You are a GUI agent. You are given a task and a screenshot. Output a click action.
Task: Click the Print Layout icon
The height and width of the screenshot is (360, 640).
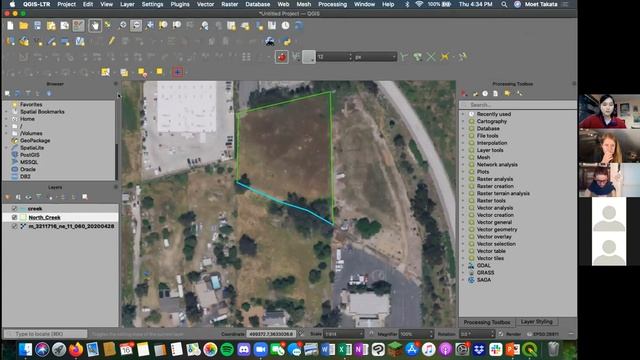tap(51, 26)
